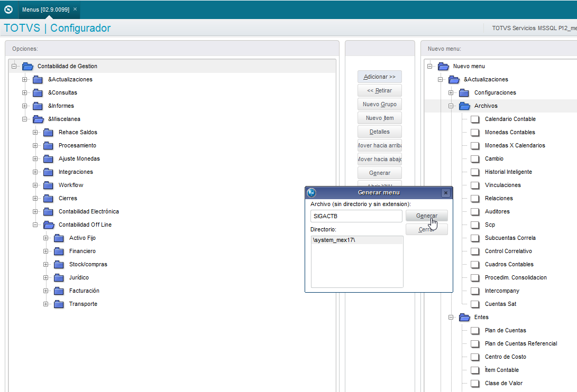577x392 pixels.
Task: Click the Adicionar >> button
Action: click(x=379, y=77)
